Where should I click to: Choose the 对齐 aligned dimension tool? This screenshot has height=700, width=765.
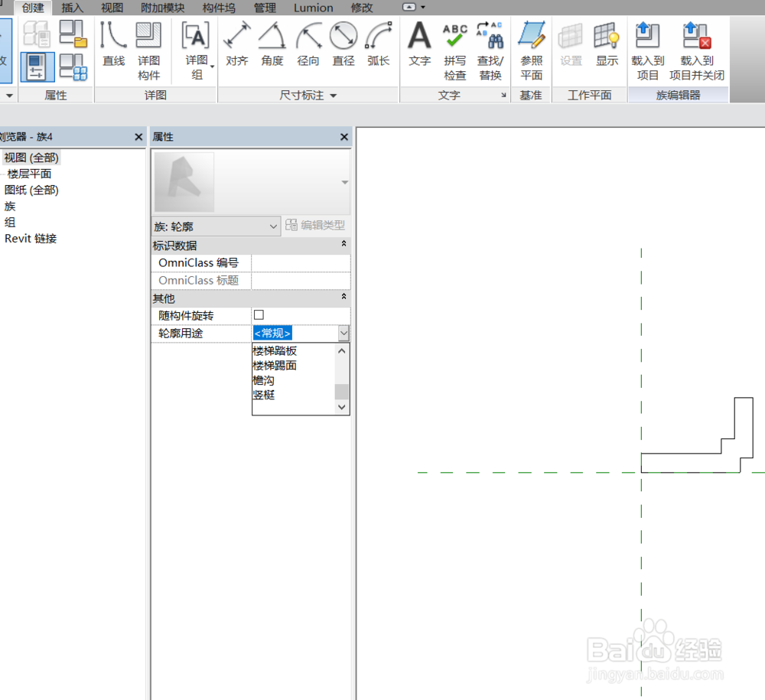[237, 44]
